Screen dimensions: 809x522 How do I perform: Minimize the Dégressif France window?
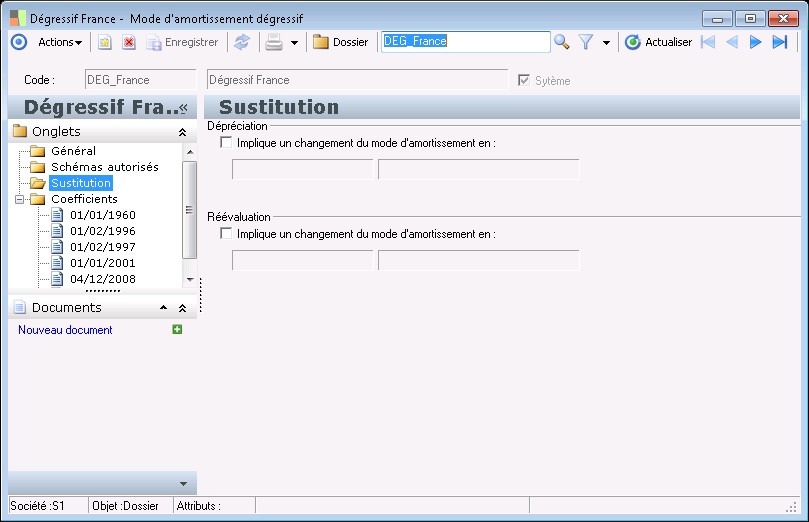[717, 19]
